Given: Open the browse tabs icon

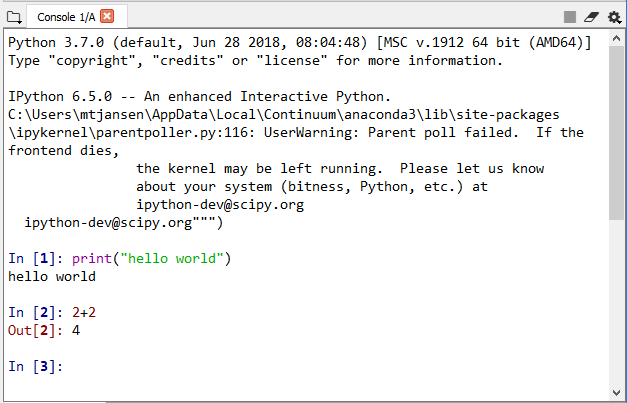Looking at the screenshot, I should (13, 16).
